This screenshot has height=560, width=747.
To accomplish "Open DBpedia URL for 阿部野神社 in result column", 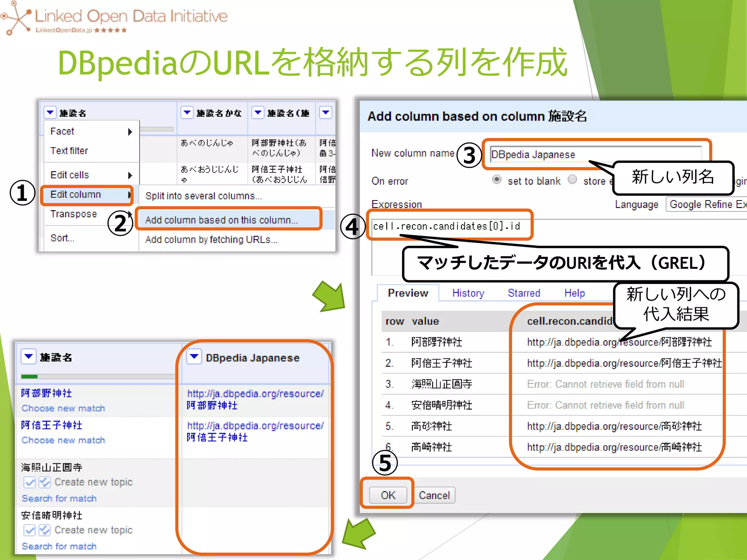I will click(x=255, y=400).
